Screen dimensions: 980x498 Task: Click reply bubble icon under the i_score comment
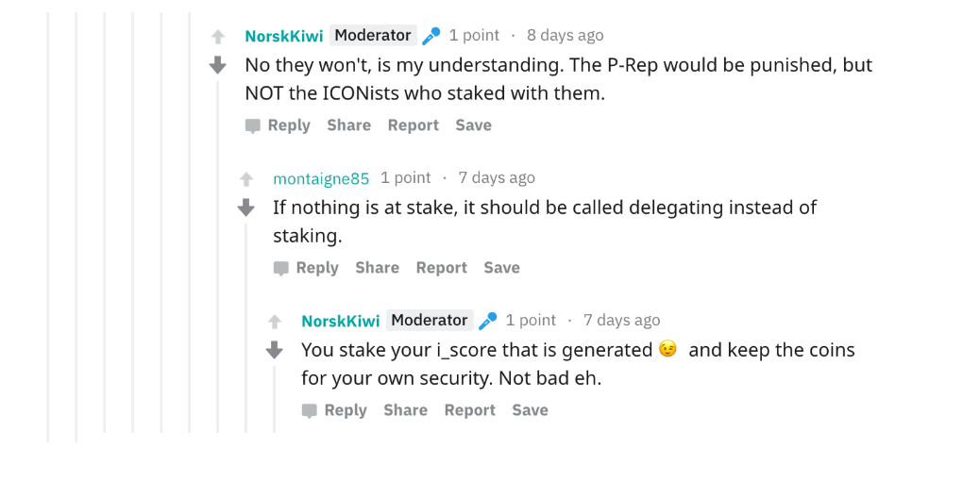coord(310,411)
